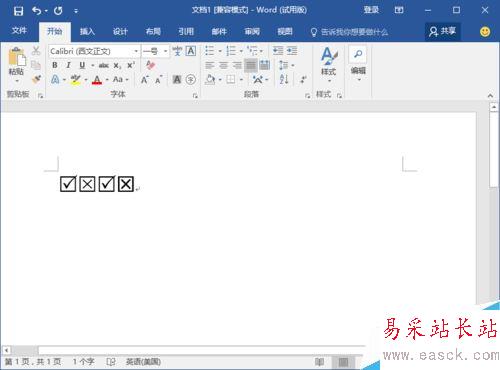Click the Sort A-Z icon
This screenshot has width=500, height=370.
click(284, 79)
